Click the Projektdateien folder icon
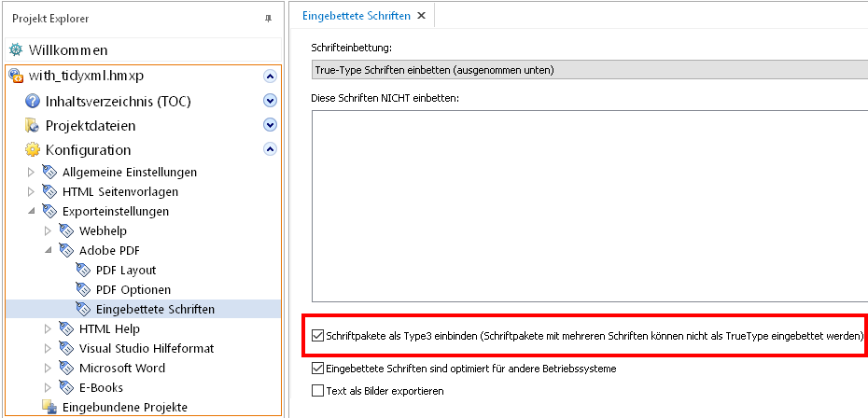Screen dimensions: 868x418 33,125
